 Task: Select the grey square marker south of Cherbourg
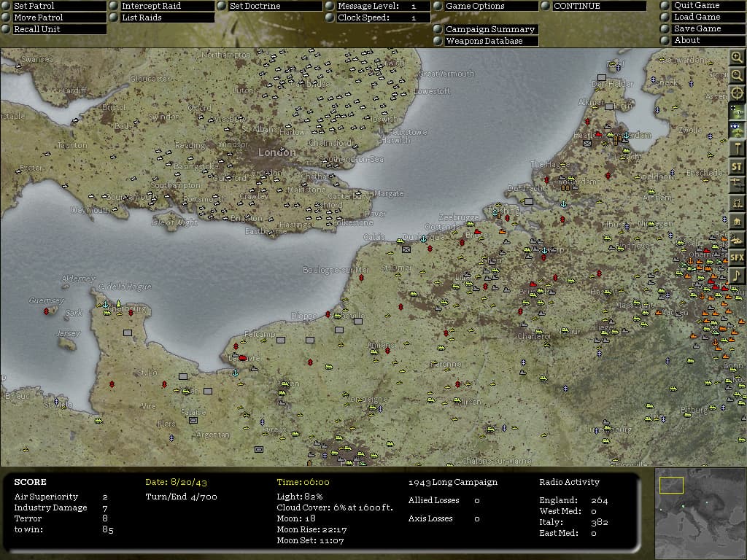coord(128,332)
